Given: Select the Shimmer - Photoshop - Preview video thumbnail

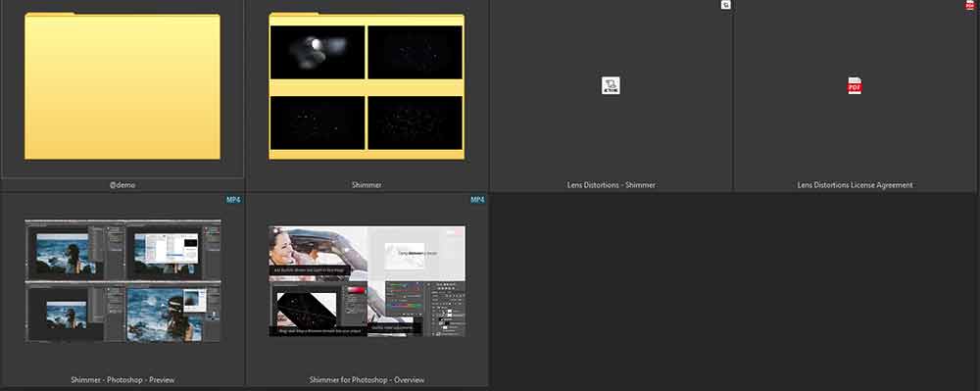Looking at the screenshot, I should 122,280.
